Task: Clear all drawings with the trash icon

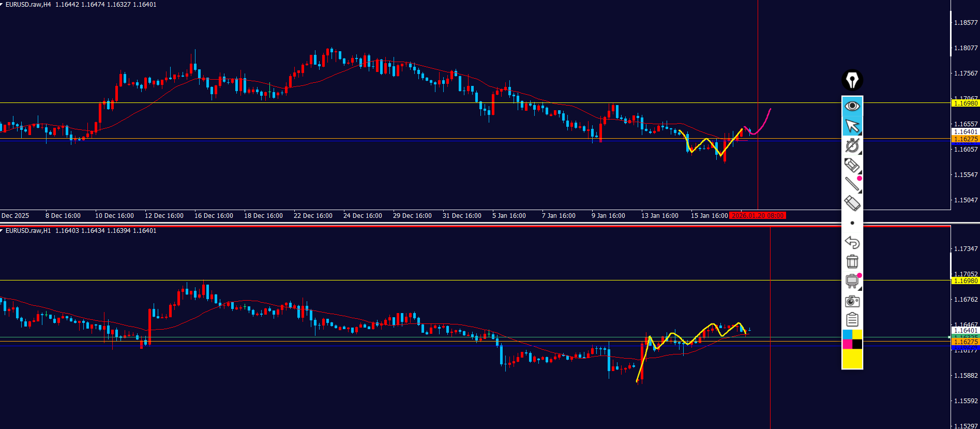Action: [x=852, y=261]
